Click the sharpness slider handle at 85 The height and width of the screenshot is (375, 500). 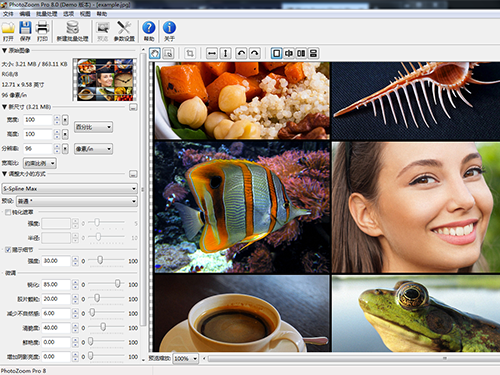point(117,284)
